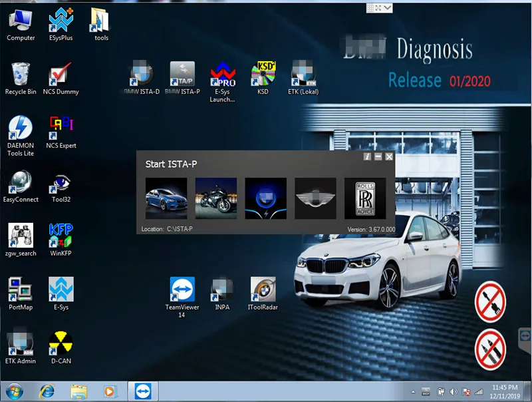
Task: Select the MINI wings thumbnail in Start ISTA-P
Action: (315, 198)
